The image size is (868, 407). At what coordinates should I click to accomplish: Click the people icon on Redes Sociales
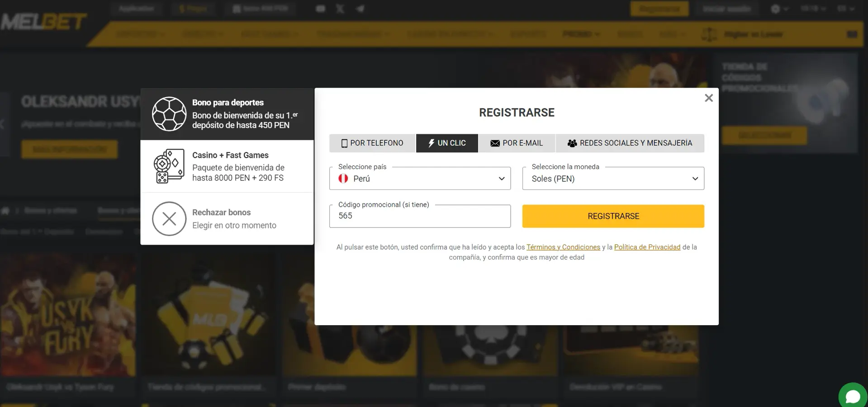[x=572, y=143]
